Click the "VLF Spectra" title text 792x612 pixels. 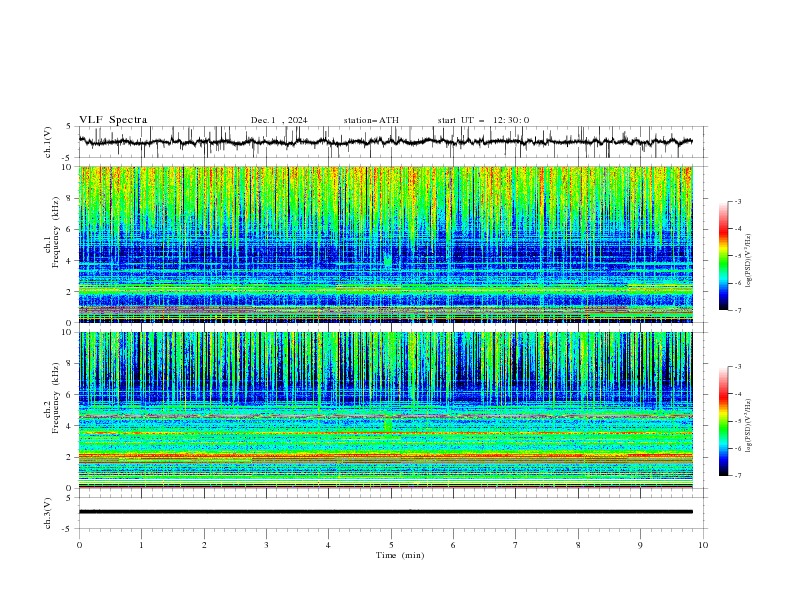click(113, 120)
